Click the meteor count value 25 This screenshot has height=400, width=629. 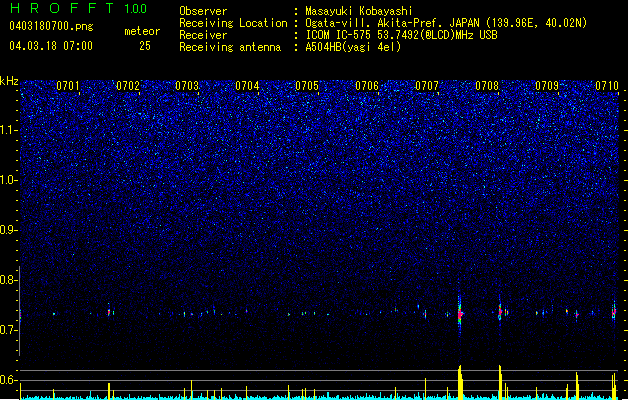pos(145,46)
